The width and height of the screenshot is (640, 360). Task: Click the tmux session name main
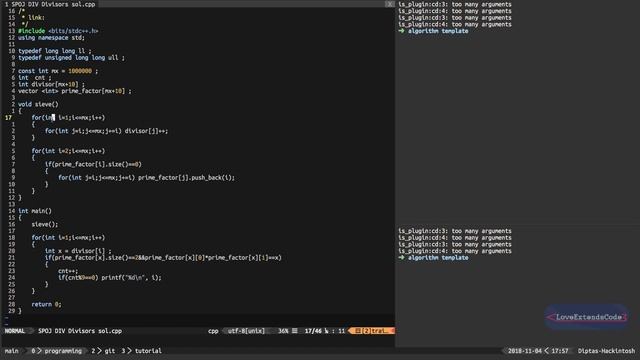pos(11,351)
